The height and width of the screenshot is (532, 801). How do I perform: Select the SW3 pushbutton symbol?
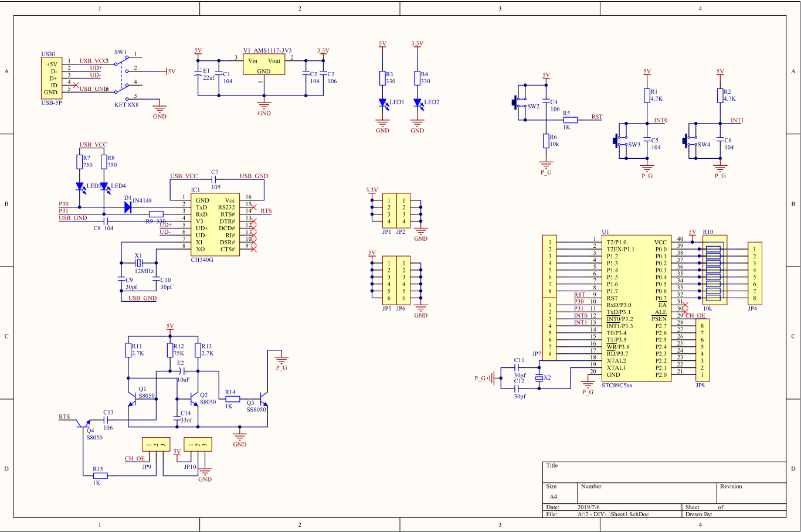[x=620, y=141]
